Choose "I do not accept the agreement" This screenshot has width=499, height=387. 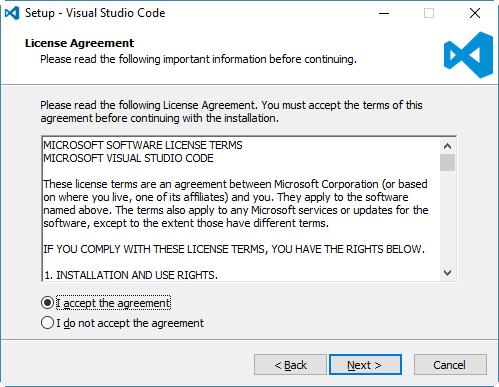click(x=47, y=323)
